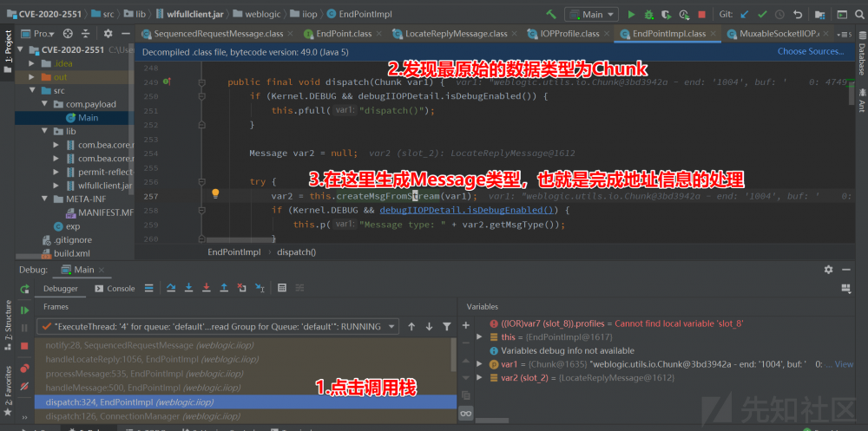
Task: Click the Build Project hammer icon
Action: click(551, 15)
